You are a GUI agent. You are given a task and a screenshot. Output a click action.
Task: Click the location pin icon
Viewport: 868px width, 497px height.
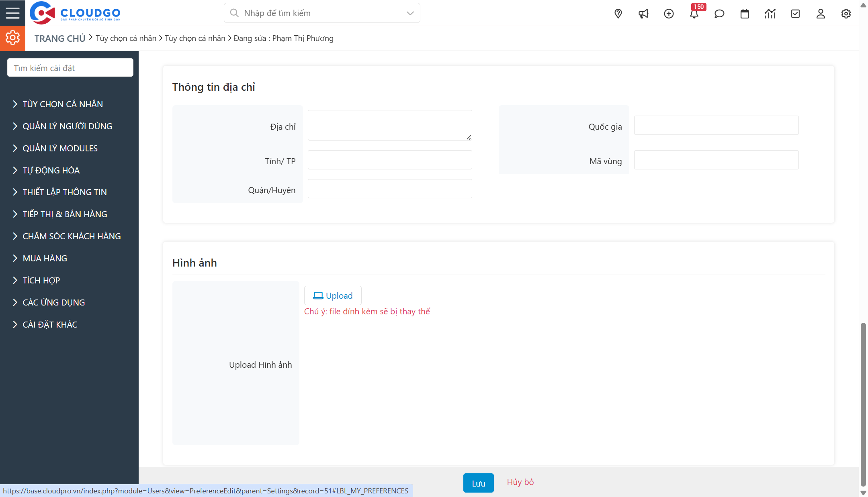618,14
